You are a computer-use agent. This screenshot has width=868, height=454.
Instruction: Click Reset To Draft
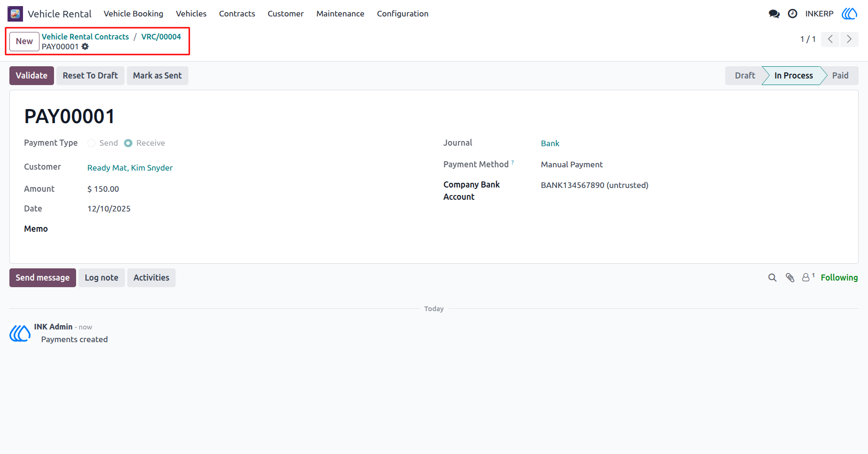(90, 76)
